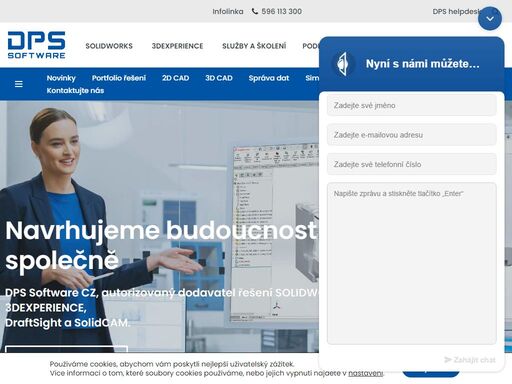Screen dimensions: 512x384
Task: Open cookie nastavení link
Action: [x=366, y=373]
